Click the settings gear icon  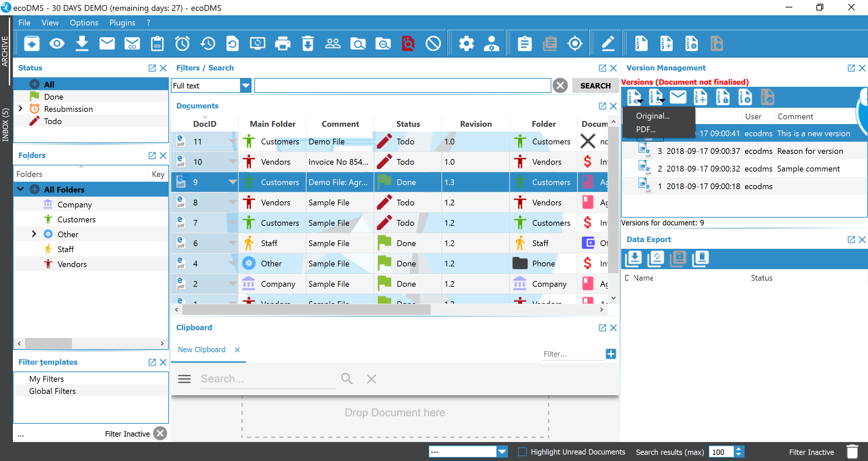[466, 44]
